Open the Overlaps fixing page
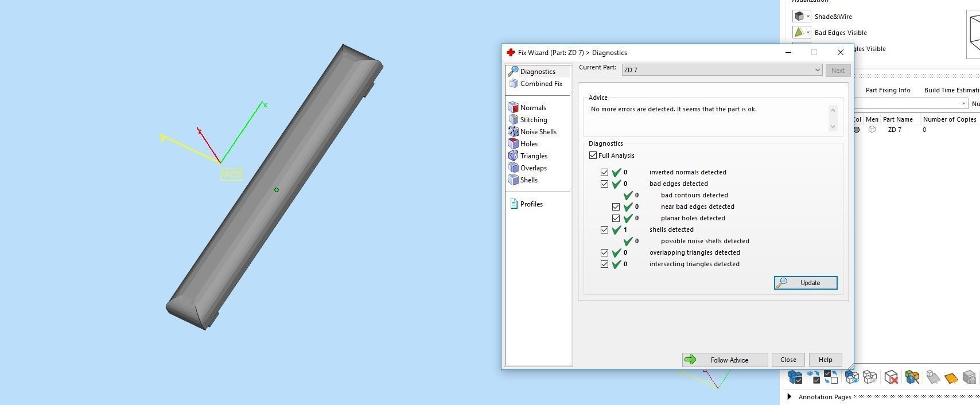 (x=528, y=168)
